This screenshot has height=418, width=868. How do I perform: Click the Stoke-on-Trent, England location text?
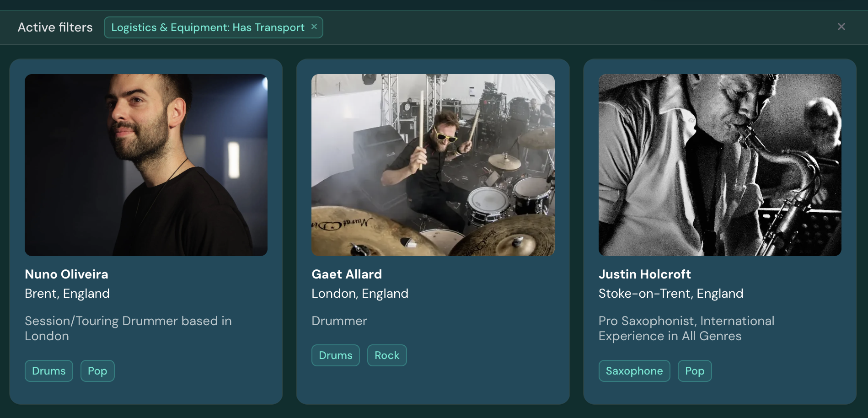pos(670,294)
